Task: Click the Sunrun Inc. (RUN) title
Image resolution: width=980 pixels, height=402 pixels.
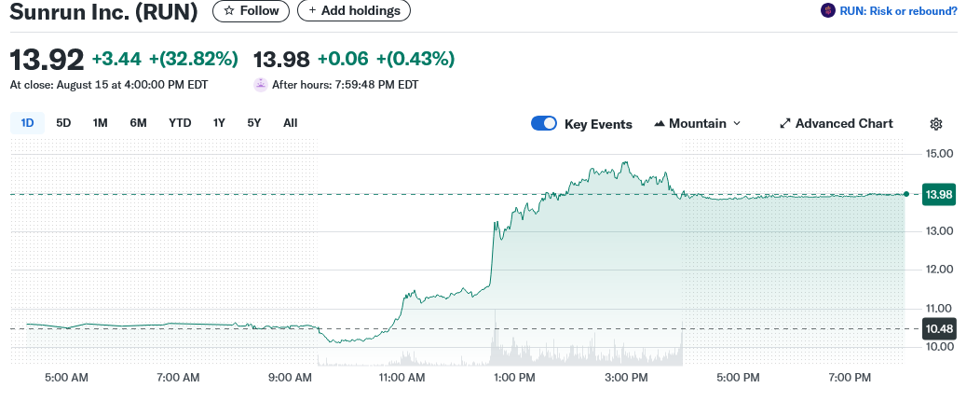Action: [x=103, y=11]
